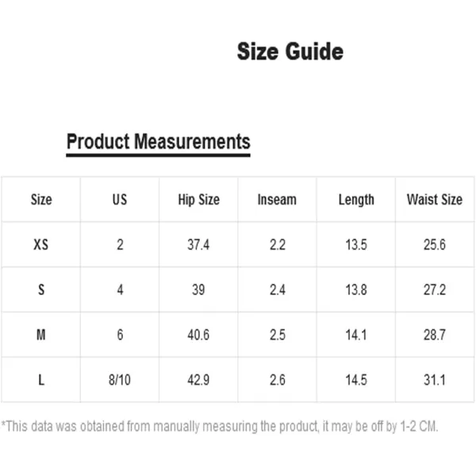Click the Product Measurements heading

tap(158, 142)
